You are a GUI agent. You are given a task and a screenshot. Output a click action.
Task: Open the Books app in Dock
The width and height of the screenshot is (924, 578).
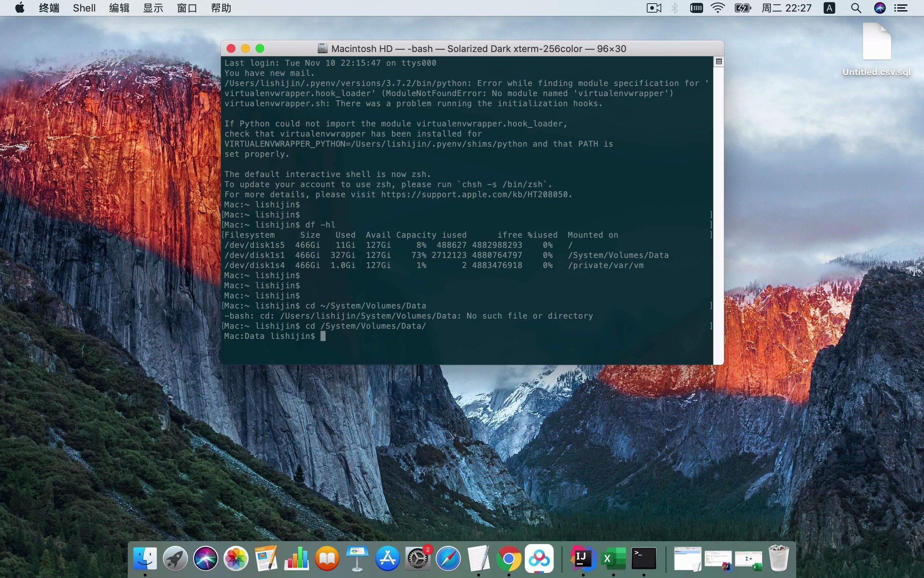(x=327, y=558)
